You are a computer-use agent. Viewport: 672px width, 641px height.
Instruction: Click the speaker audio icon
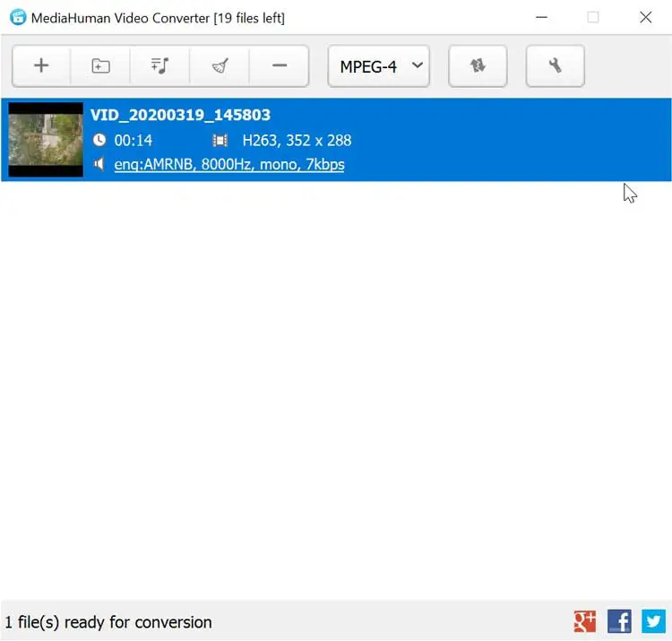point(99,164)
